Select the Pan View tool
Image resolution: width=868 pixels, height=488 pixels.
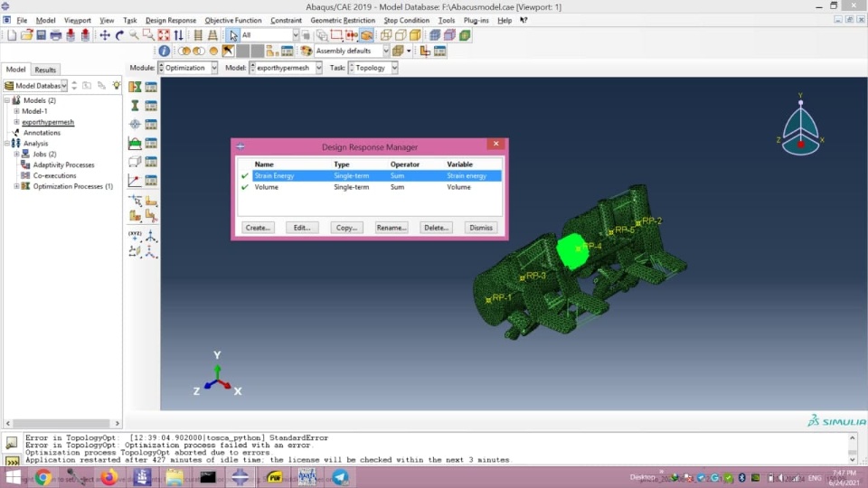(105, 35)
